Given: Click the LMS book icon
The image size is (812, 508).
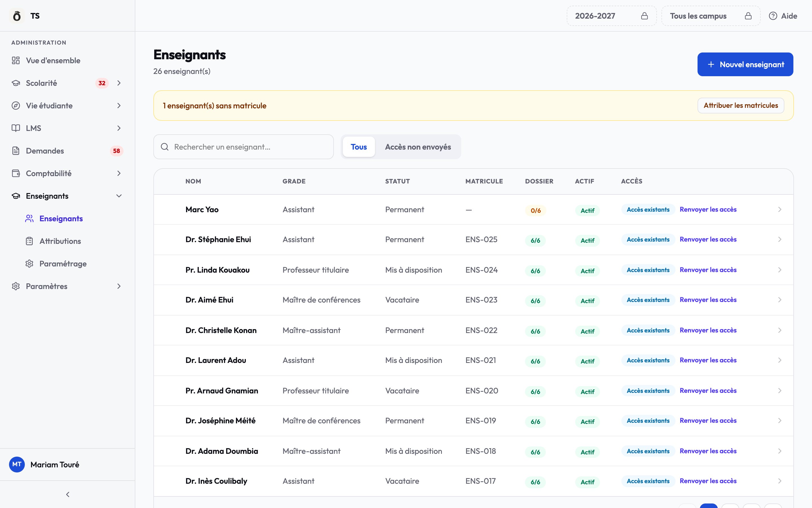Looking at the screenshot, I should pos(16,128).
